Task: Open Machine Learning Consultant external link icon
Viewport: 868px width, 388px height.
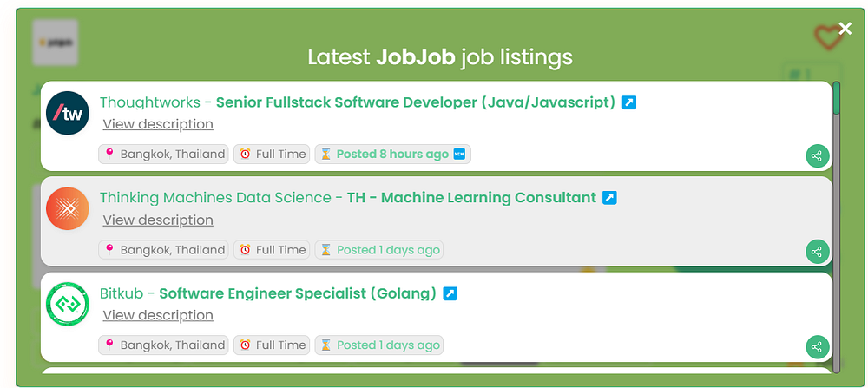Action: pos(610,198)
